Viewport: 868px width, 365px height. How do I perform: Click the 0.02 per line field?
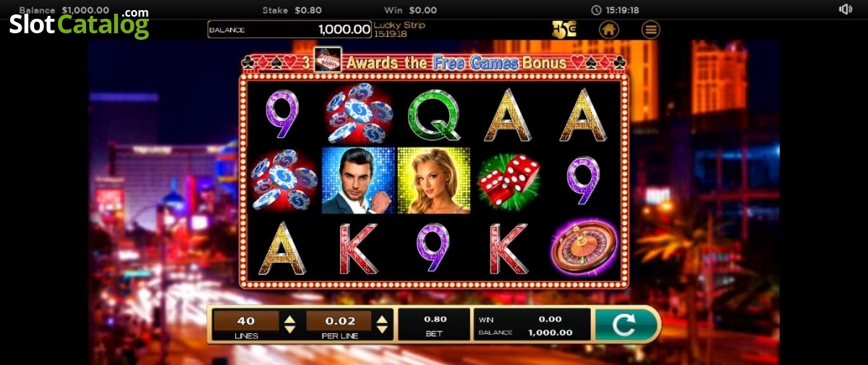point(339,321)
